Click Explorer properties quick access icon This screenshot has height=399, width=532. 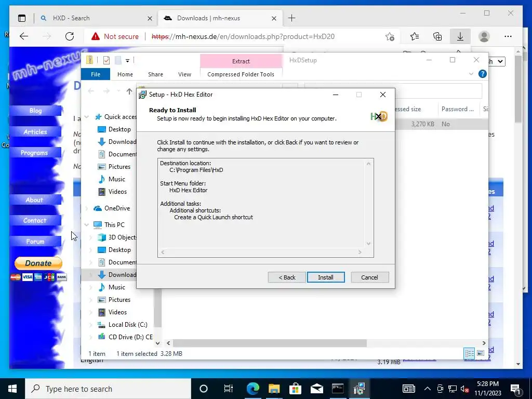106,60
